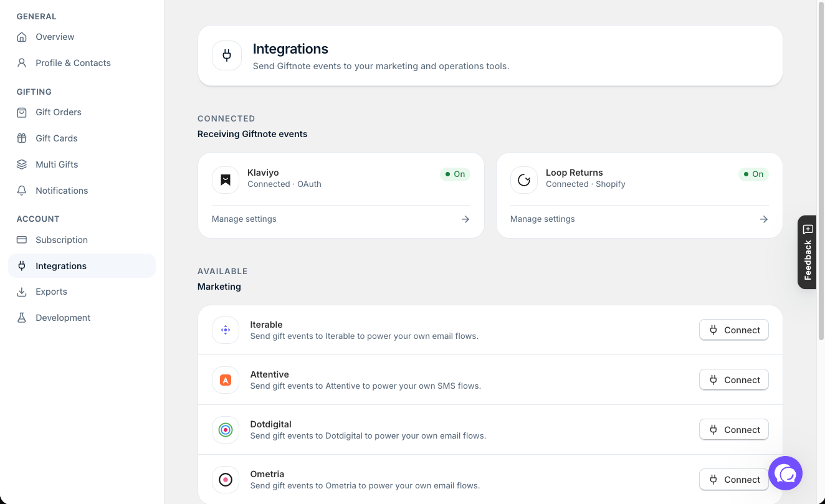Go to Development section

coord(82,318)
